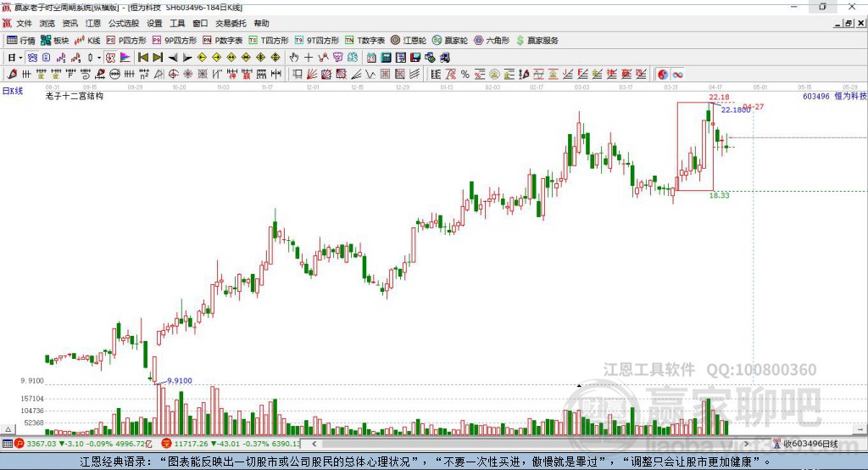Jump to first bar icon
This screenshot has height=470, width=868.
point(142,58)
